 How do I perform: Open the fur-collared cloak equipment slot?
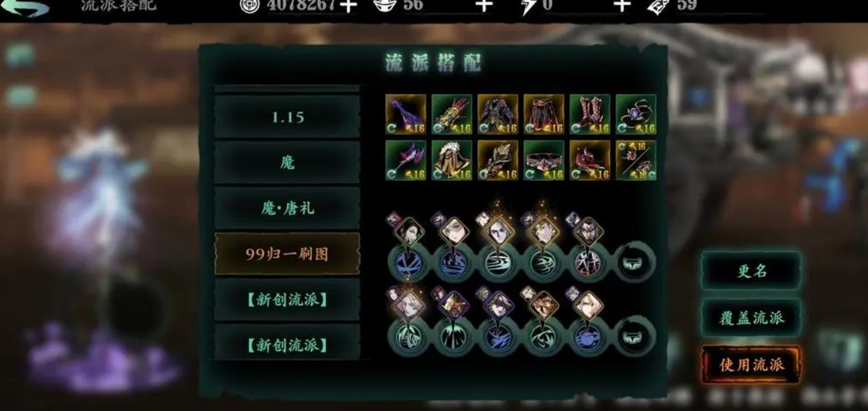[451, 160]
